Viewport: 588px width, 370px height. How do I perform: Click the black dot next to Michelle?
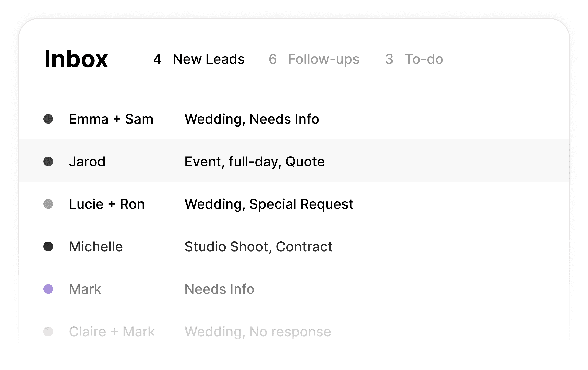click(48, 247)
